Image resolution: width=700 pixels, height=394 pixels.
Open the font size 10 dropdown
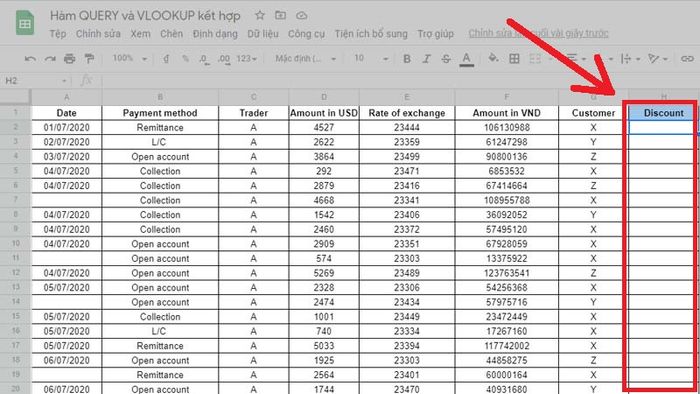click(x=371, y=58)
